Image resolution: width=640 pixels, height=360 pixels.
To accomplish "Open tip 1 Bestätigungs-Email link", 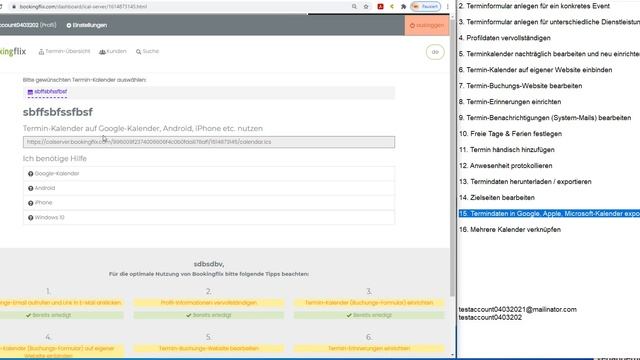I will [61, 303].
